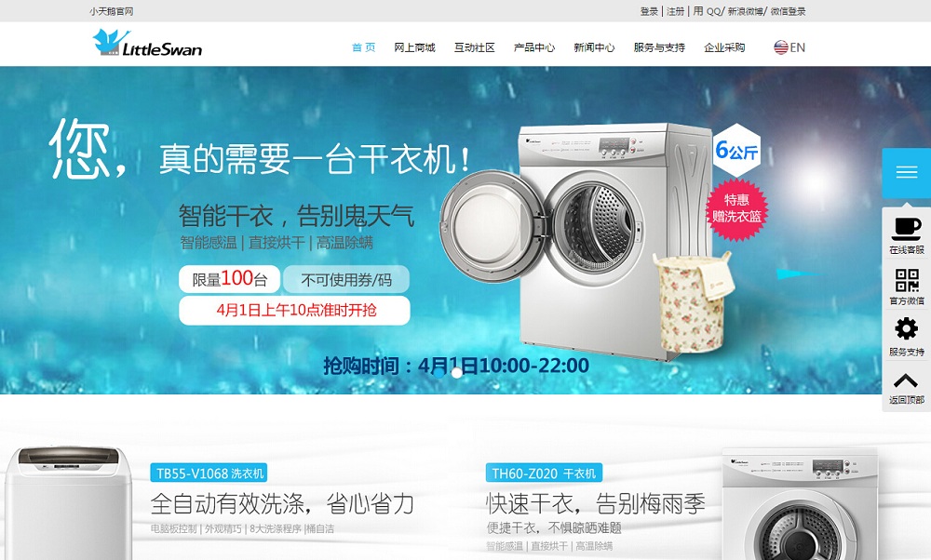Image resolution: width=931 pixels, height=560 pixels.
Task: Switch language via the US flag EN icon
Action: [789, 47]
